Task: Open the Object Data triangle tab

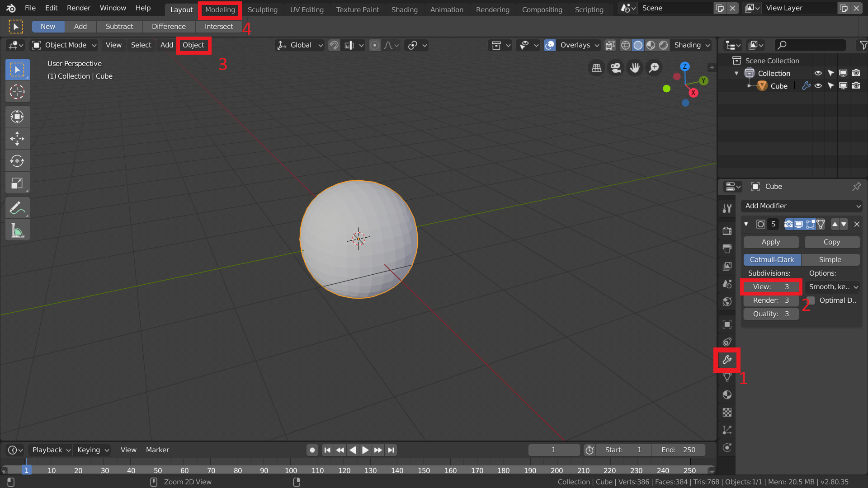Action: click(x=727, y=377)
